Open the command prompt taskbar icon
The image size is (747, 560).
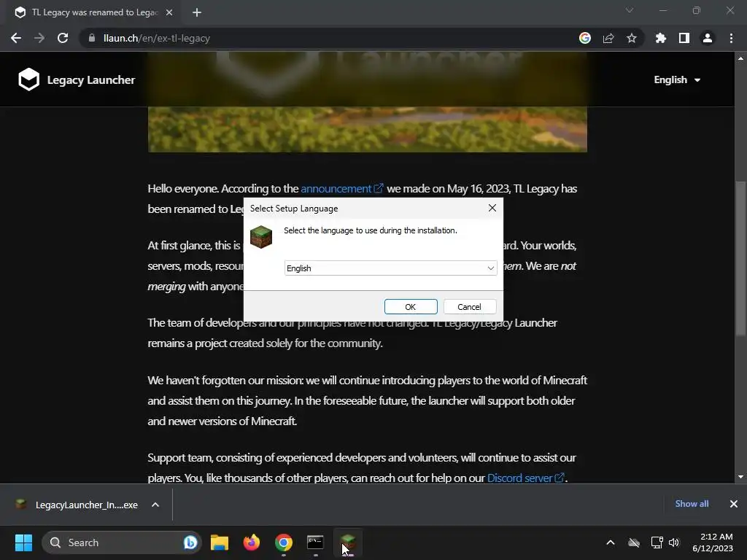tap(315, 542)
